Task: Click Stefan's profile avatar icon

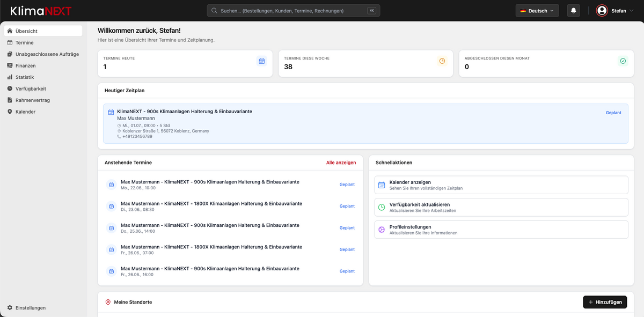Action: pos(602,11)
